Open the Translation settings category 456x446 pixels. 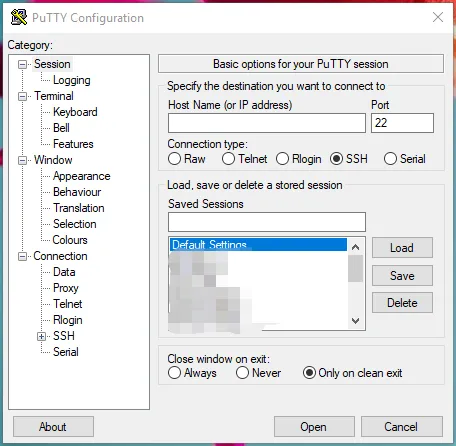[79, 208]
